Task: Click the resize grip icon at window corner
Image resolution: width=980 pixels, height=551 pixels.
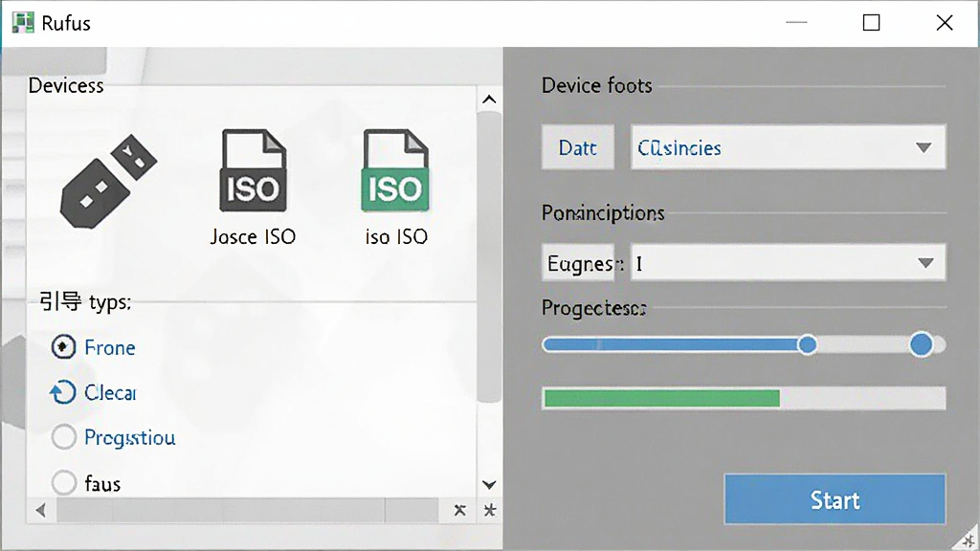Action: point(969,539)
